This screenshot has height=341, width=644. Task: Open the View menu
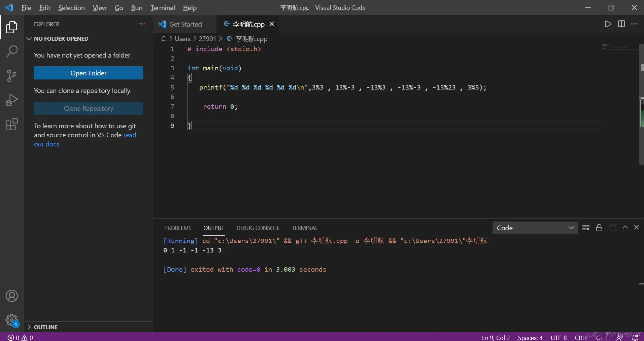[x=100, y=7]
